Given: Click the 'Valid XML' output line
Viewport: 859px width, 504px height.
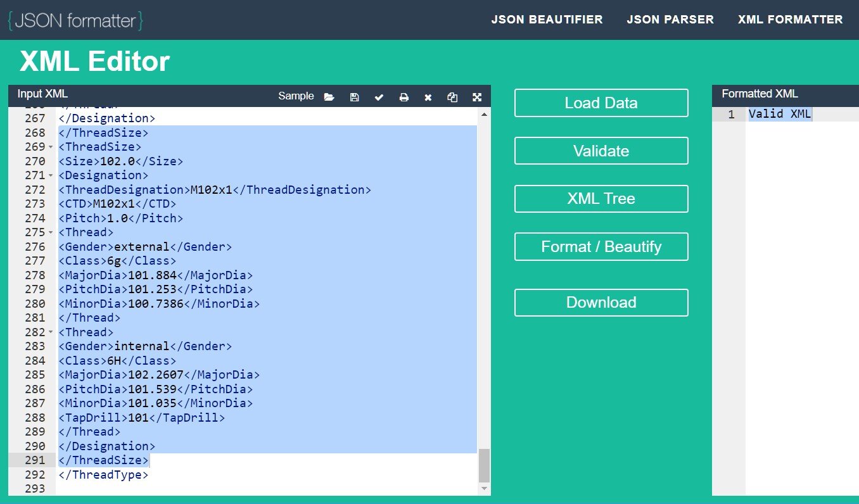Looking at the screenshot, I should pos(780,115).
